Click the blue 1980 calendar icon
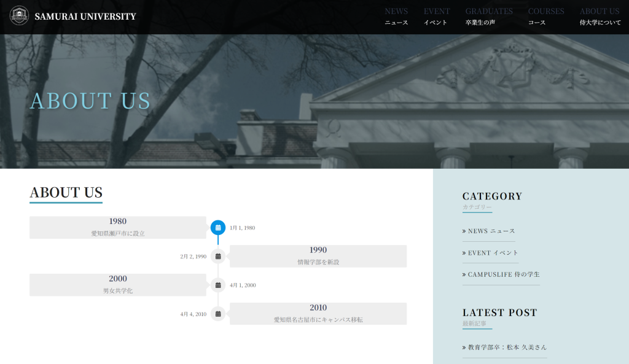The width and height of the screenshot is (629, 364). (x=218, y=228)
